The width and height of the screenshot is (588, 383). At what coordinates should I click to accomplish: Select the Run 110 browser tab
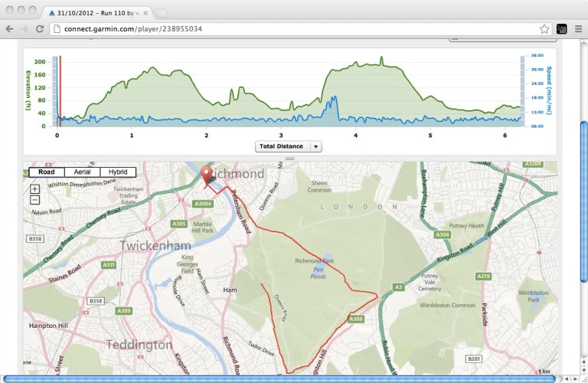pyautogui.click(x=100, y=13)
